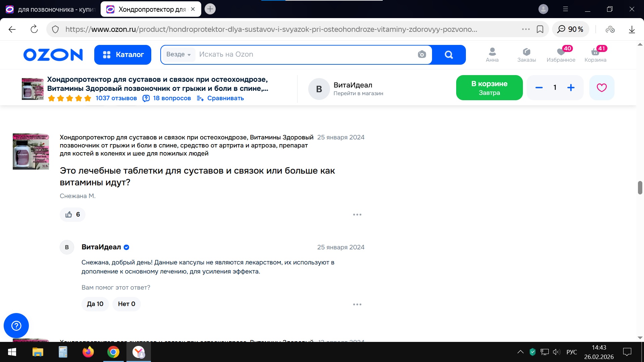
Task: Click the blue magnifier search button
Action: (448, 55)
